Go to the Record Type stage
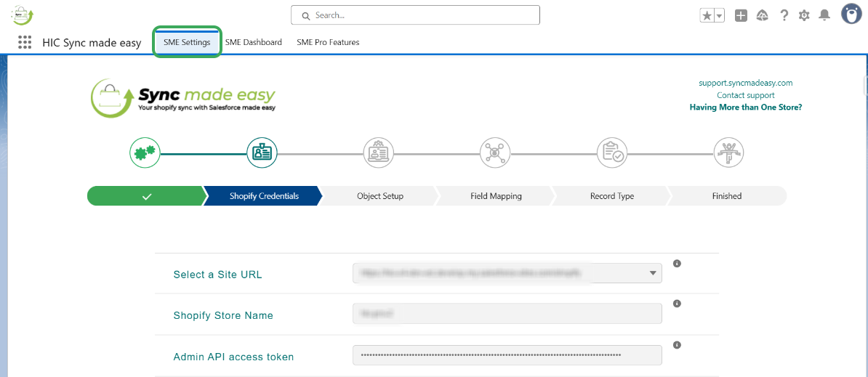This screenshot has height=377, width=868. point(611,196)
